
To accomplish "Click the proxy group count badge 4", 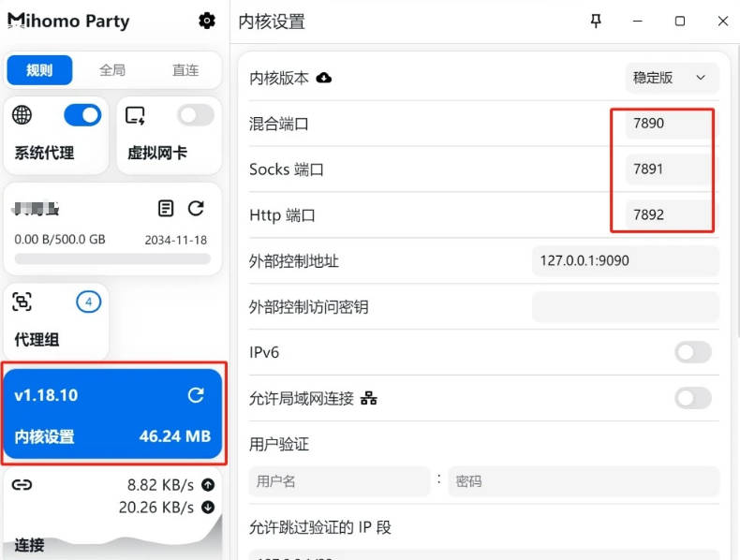I will pyautogui.click(x=88, y=302).
